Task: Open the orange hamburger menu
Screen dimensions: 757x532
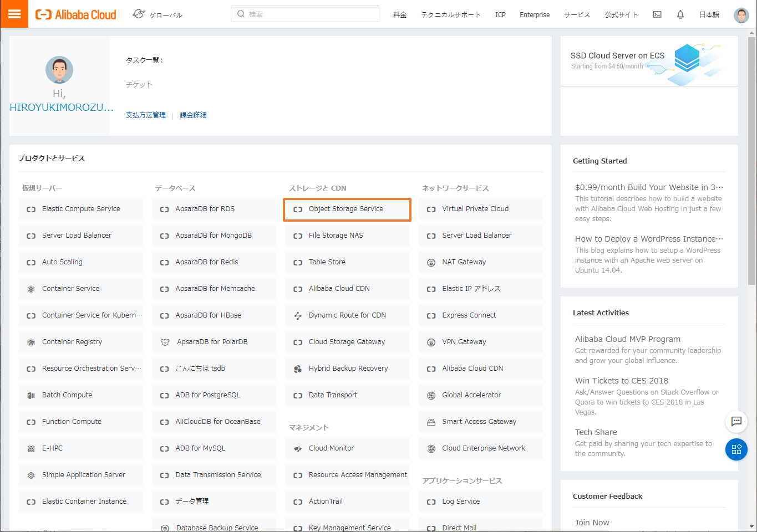Action: pos(14,14)
